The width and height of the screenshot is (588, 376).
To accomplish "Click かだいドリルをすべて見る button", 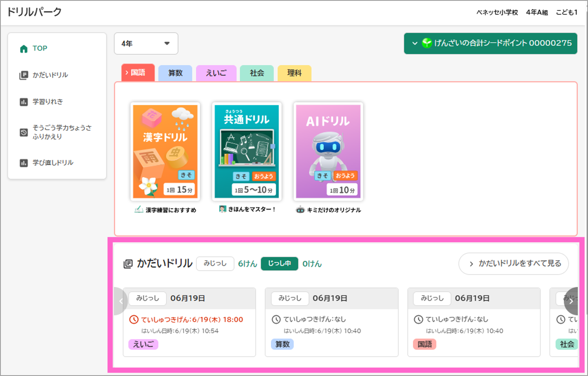I will tap(514, 264).
